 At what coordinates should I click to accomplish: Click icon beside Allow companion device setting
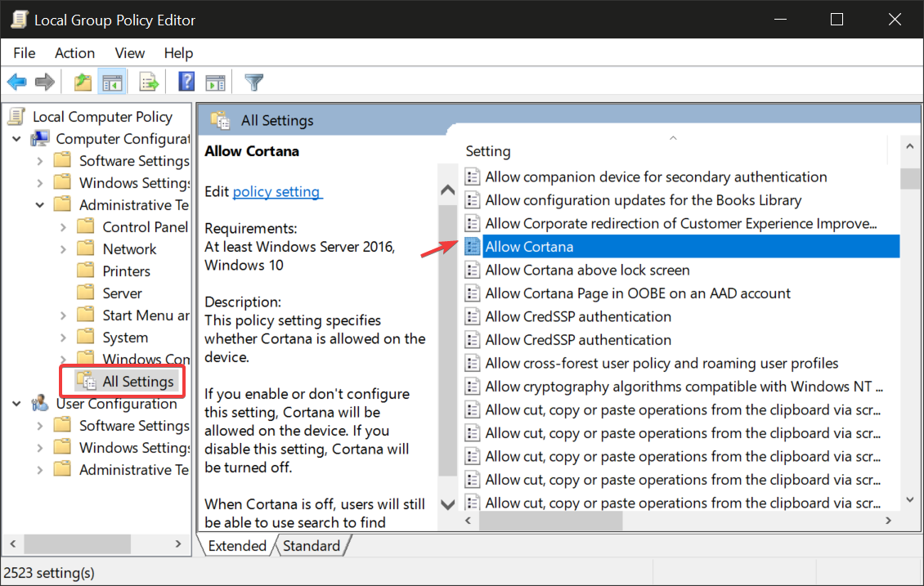click(472, 177)
